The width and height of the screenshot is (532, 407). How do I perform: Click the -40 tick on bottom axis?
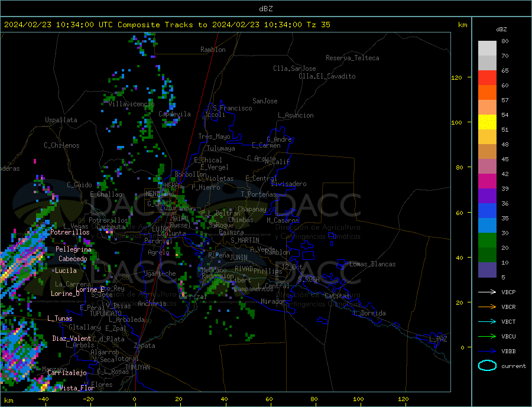point(43,399)
